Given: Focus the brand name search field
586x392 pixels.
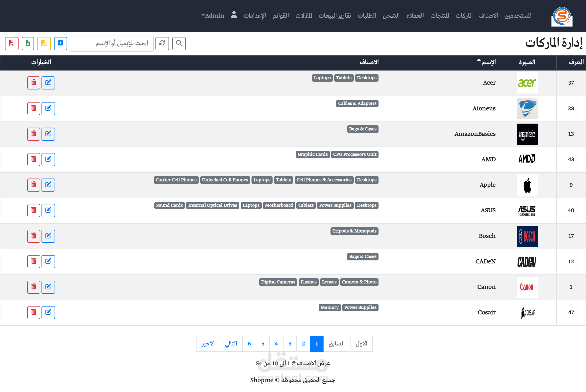Looking at the screenshot, I should [111, 44].
